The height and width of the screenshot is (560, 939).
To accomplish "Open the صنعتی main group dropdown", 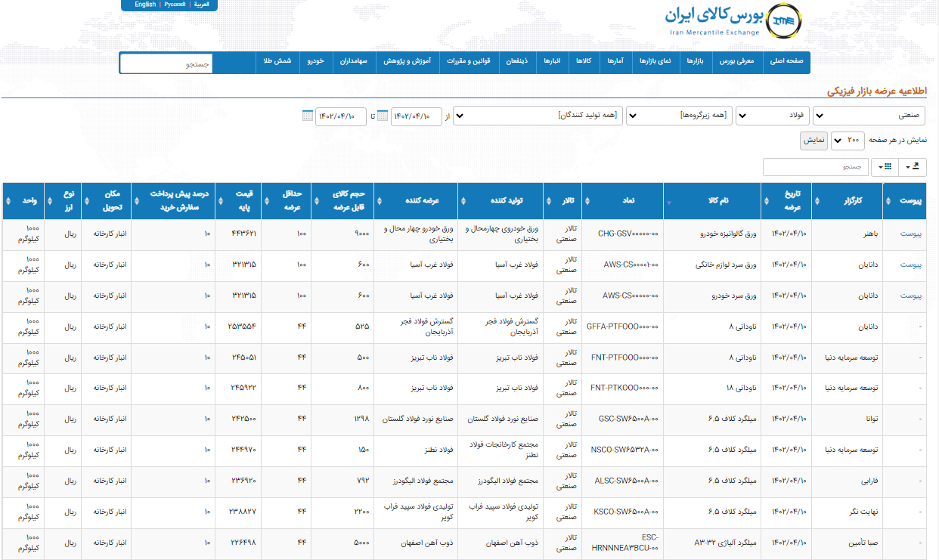I will 869,116.
